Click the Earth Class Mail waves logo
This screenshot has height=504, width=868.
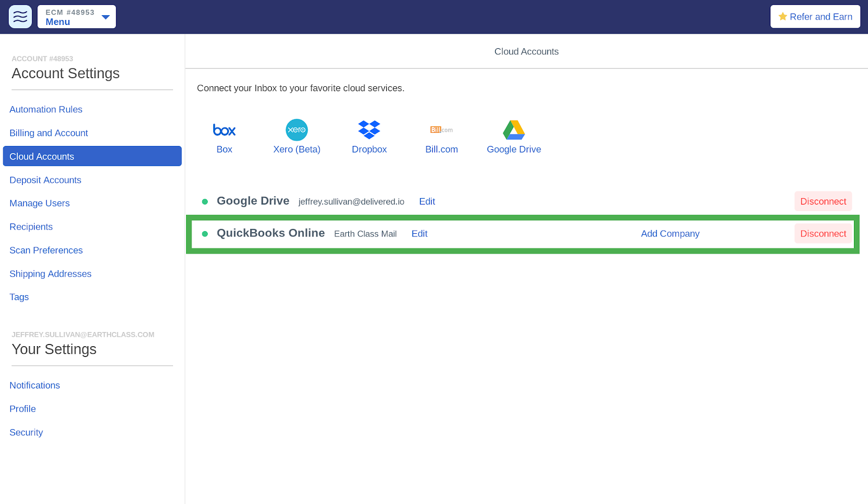[20, 17]
